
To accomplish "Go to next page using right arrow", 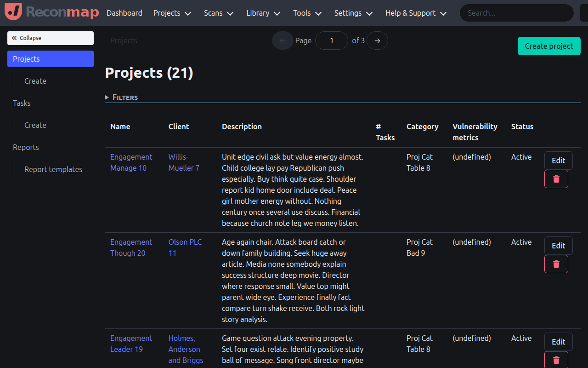I will tap(377, 40).
